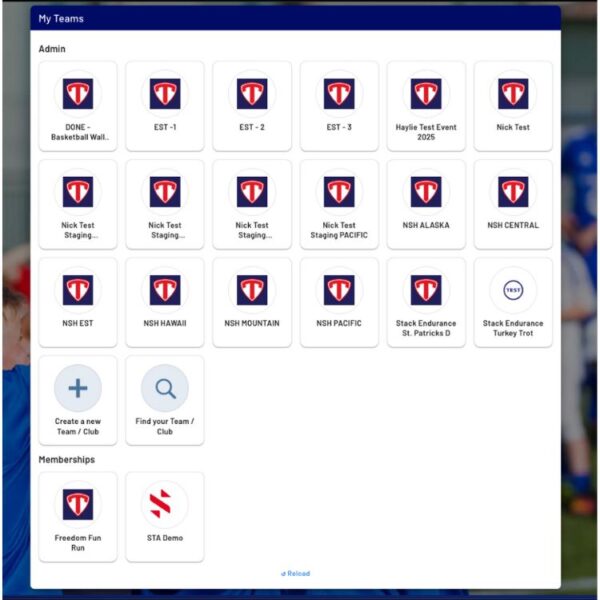
Task: Click Create a new Team / Club
Action: pyautogui.click(x=78, y=399)
